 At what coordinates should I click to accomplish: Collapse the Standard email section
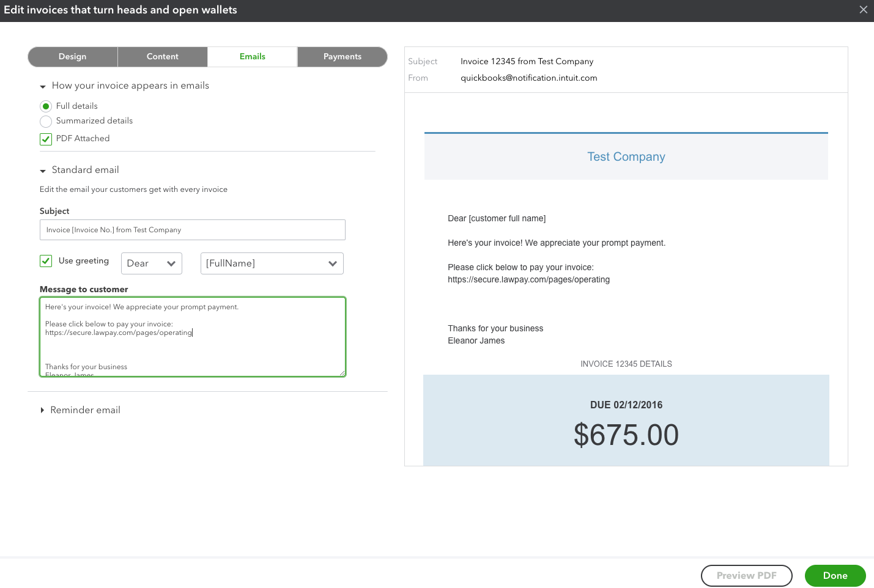[x=43, y=171]
